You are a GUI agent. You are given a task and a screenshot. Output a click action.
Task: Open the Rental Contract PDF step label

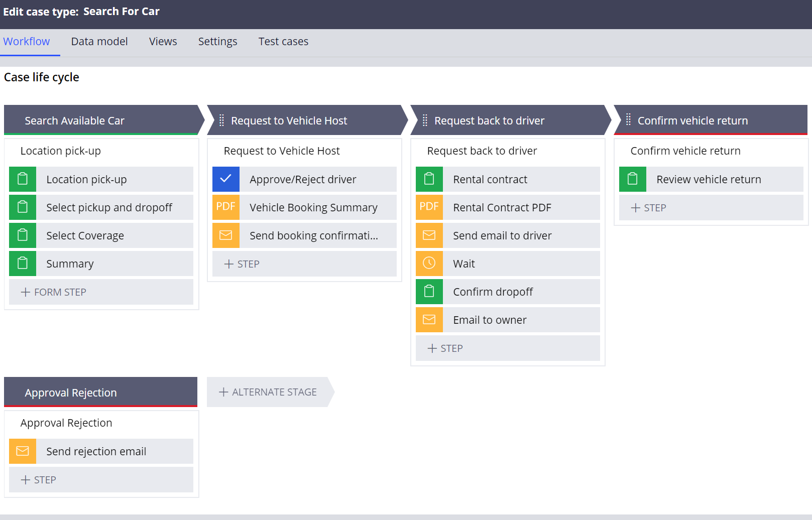click(x=502, y=207)
